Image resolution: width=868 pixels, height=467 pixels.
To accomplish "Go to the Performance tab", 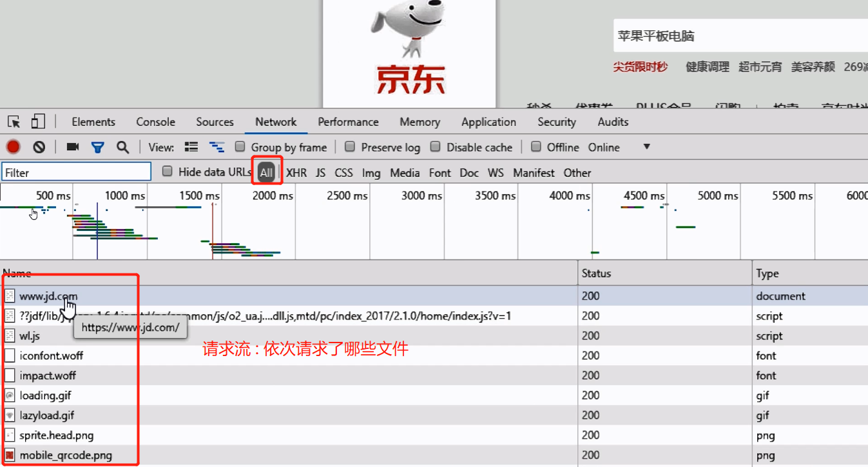I will pyautogui.click(x=348, y=122).
